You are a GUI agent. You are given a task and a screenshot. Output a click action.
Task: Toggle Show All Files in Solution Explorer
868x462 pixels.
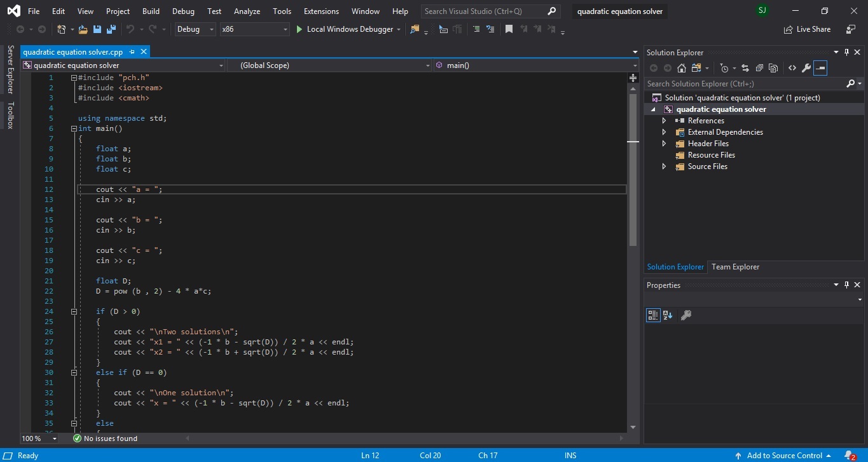coord(773,68)
